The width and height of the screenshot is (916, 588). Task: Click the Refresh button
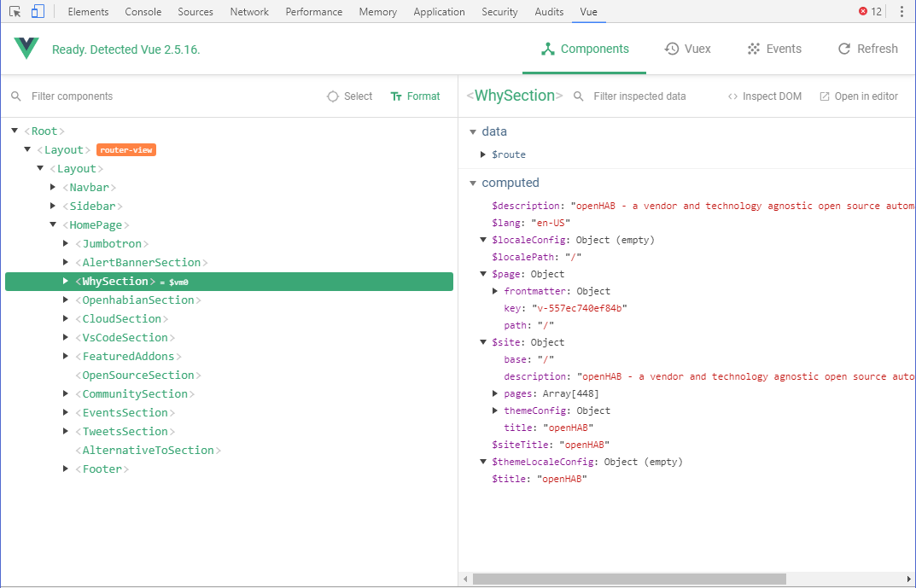coord(867,49)
